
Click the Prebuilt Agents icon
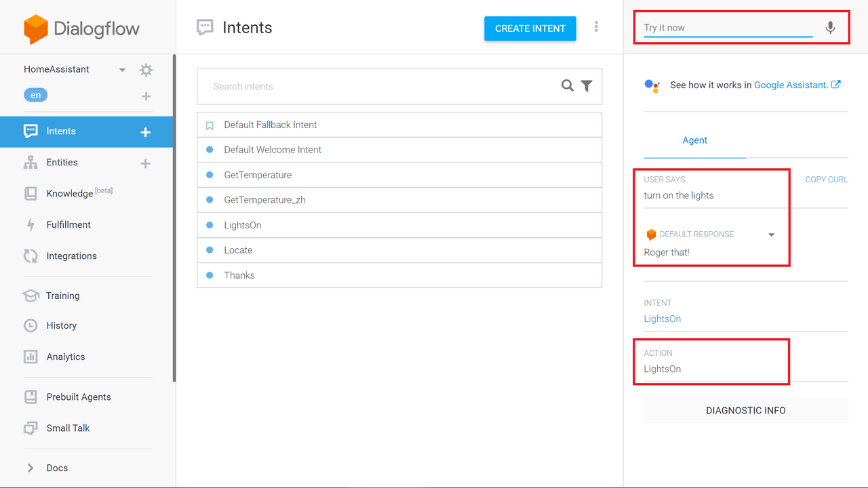pos(31,397)
